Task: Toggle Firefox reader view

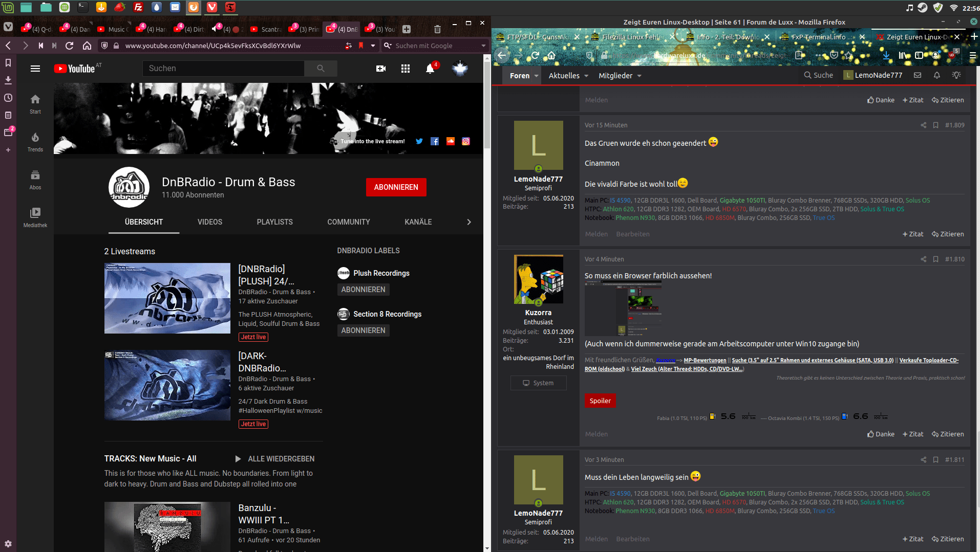Action: (x=799, y=55)
